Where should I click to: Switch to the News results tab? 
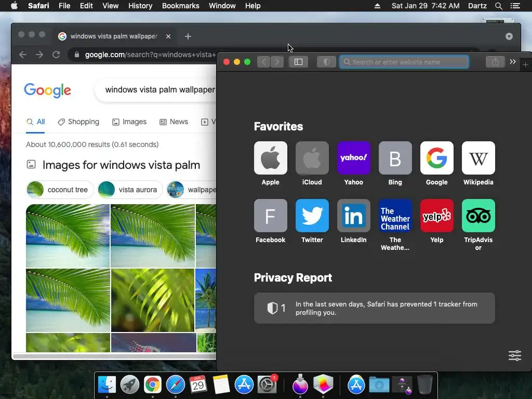(x=174, y=122)
